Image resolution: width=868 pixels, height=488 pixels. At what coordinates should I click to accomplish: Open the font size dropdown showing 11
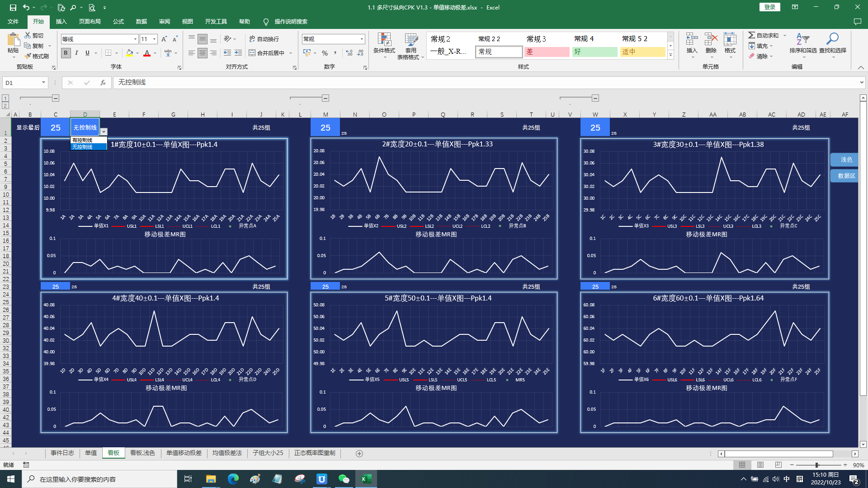click(154, 39)
